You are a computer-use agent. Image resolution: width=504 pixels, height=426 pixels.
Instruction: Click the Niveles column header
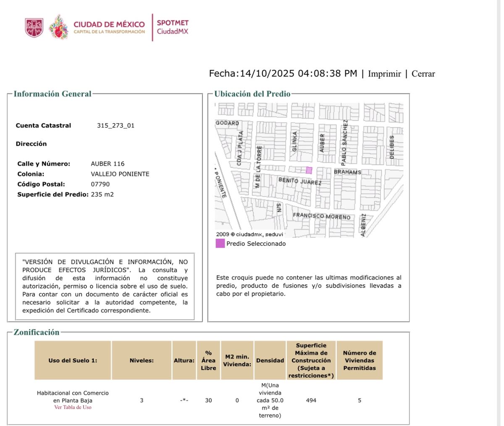(142, 360)
